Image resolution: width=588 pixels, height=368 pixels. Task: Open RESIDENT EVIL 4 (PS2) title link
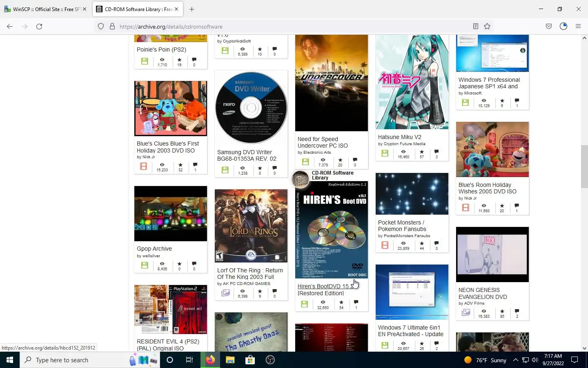click(x=168, y=345)
